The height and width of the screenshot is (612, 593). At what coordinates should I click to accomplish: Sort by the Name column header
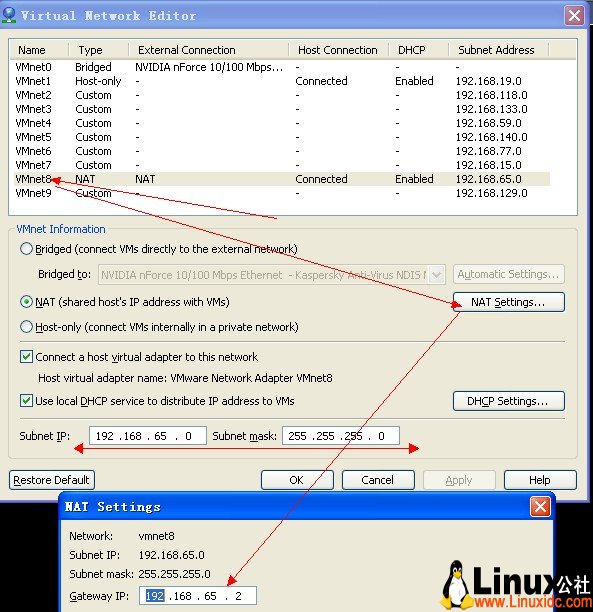39,50
